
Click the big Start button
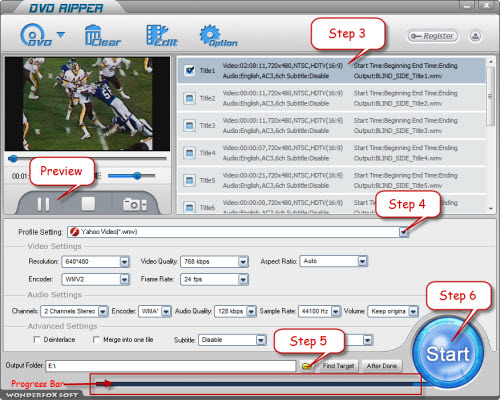pos(448,353)
